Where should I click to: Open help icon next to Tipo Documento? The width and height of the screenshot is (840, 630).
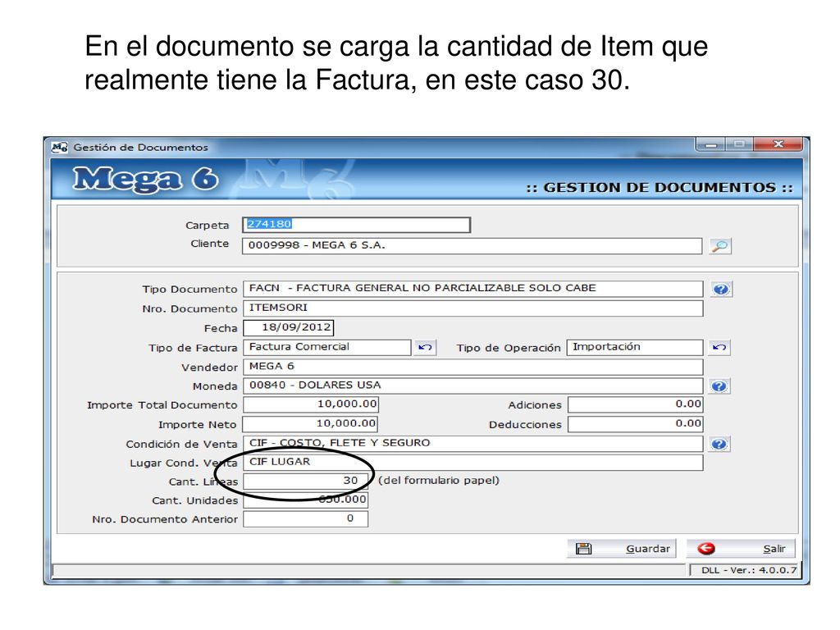721,290
